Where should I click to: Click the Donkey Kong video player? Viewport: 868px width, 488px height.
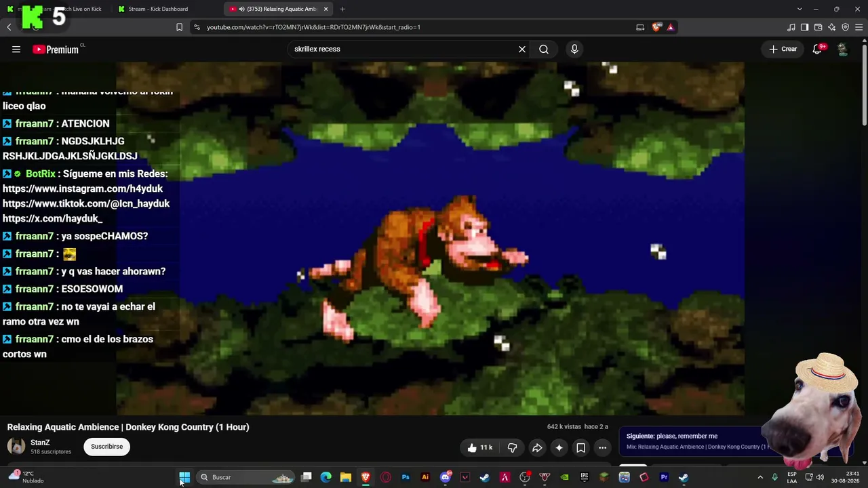[430, 239]
